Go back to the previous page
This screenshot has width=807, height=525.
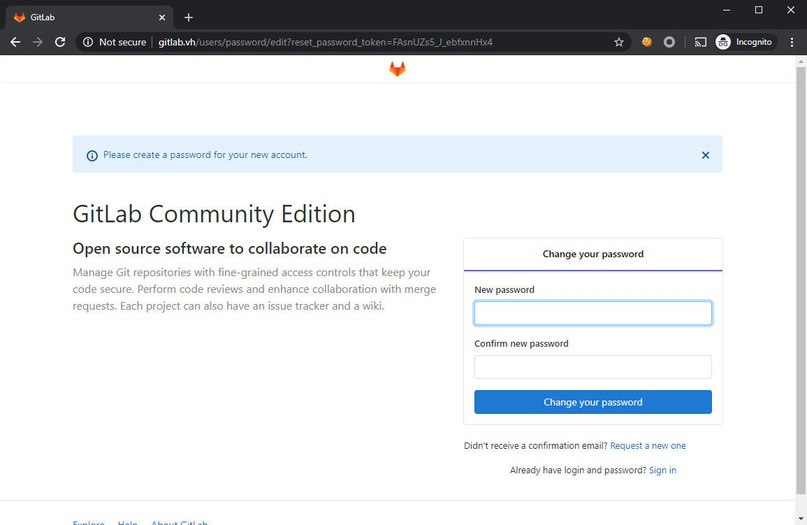click(15, 42)
